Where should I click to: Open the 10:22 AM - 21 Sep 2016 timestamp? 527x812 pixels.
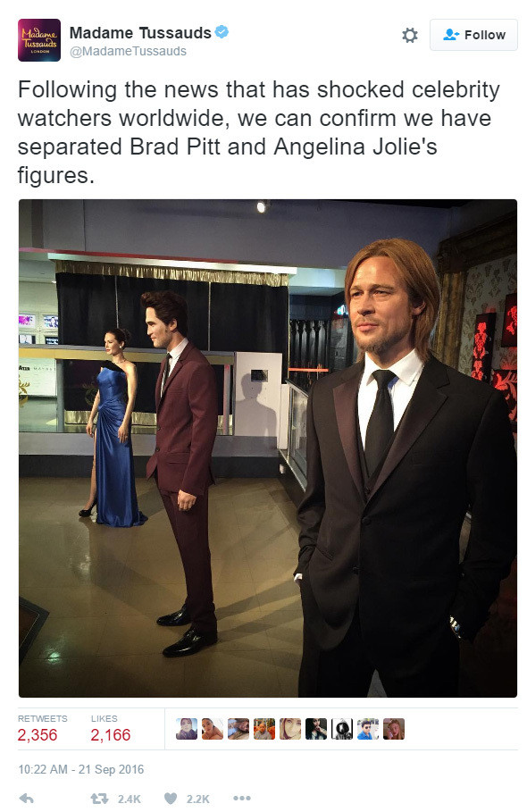80,769
